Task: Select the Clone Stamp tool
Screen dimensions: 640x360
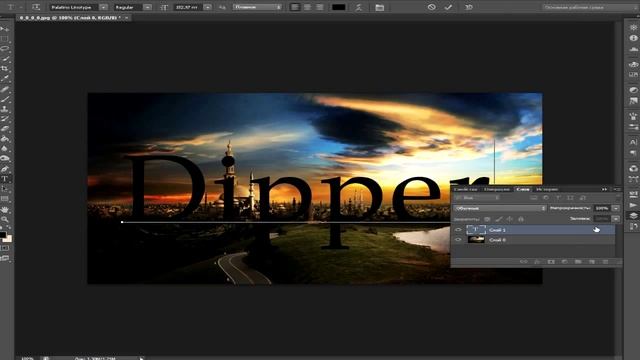Action: pos(5,109)
